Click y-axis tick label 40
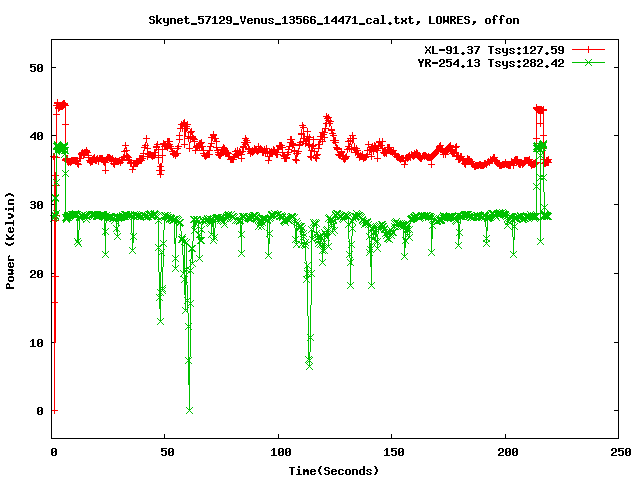640x480 pixels. coord(36,136)
